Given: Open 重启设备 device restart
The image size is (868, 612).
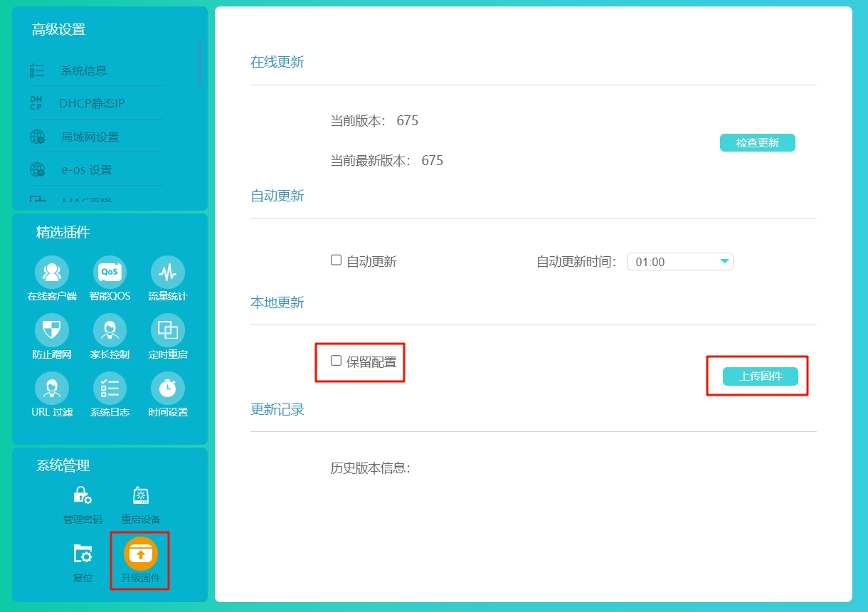Looking at the screenshot, I should [139, 495].
